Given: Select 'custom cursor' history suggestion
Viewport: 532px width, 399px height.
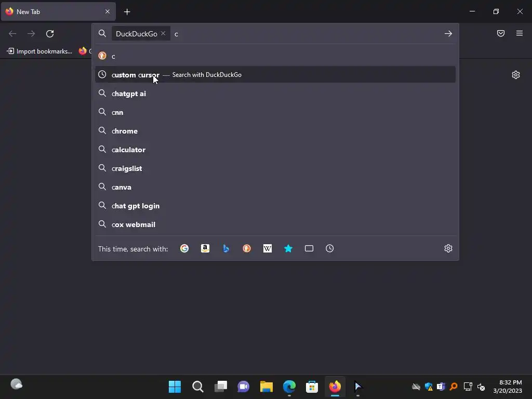Looking at the screenshot, I should 275,75.
